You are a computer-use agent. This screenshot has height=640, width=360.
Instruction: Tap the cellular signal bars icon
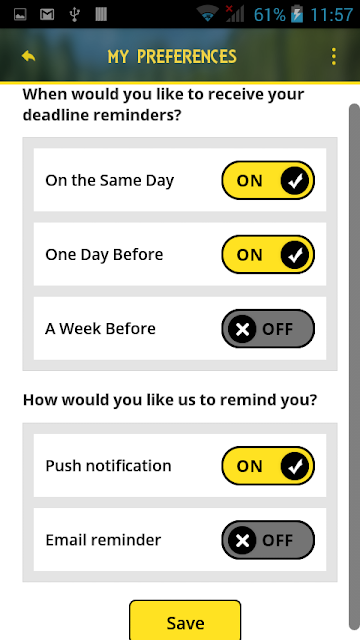(235, 14)
